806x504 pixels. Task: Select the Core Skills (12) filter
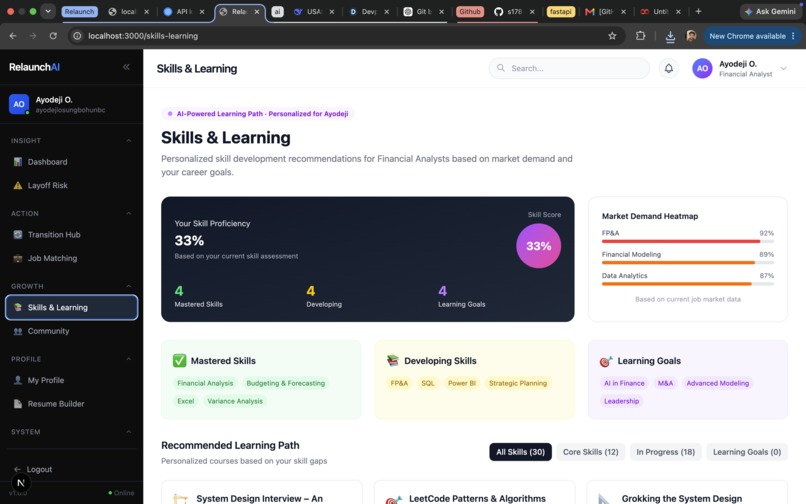[591, 452]
